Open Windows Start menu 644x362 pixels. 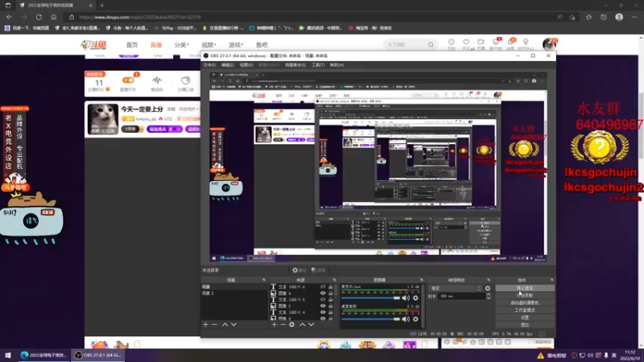pyautogui.click(x=8, y=355)
